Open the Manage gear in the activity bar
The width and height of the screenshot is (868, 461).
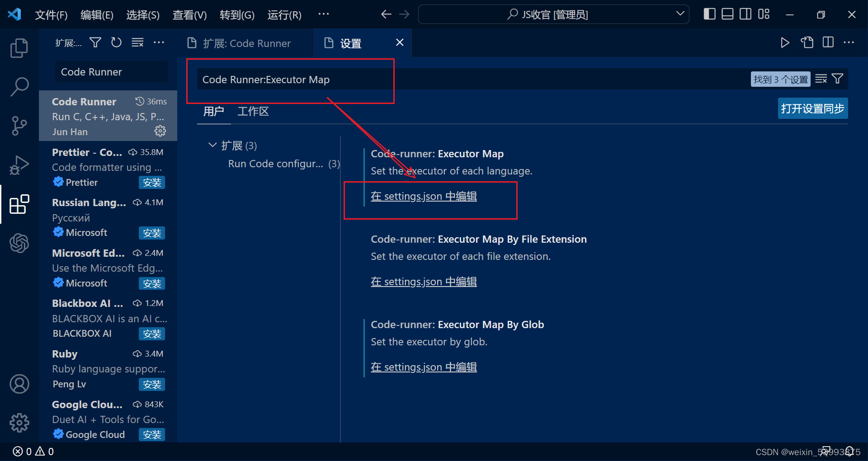19,423
